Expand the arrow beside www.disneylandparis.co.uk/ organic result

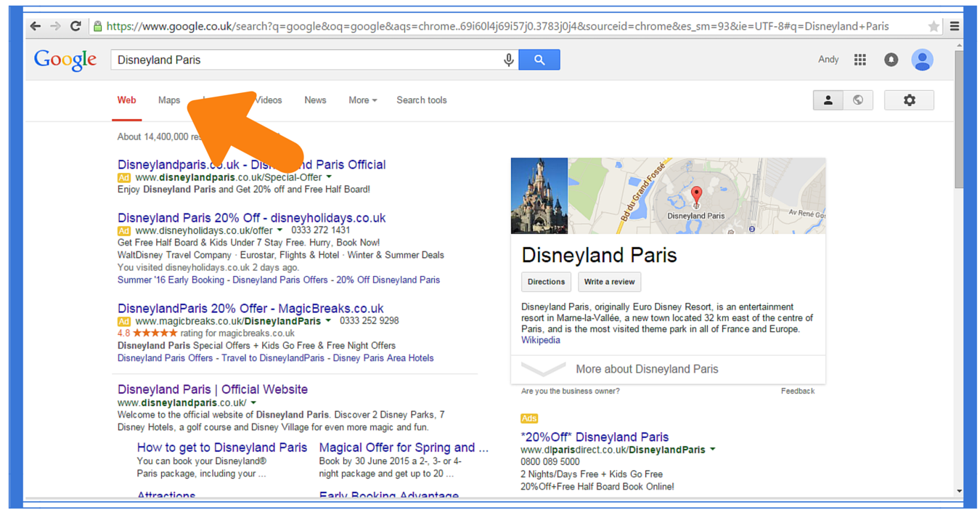253,402
